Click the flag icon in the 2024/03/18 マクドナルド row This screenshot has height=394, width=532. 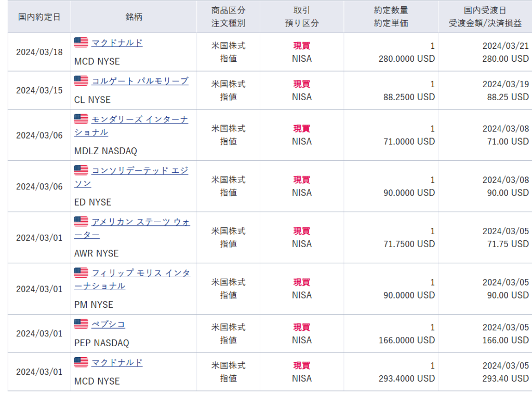click(x=81, y=43)
